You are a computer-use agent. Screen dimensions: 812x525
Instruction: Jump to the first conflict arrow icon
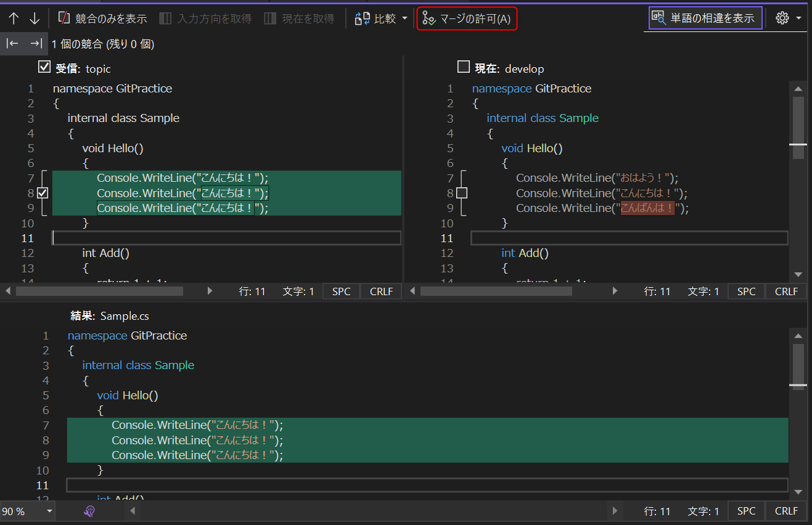(x=12, y=44)
